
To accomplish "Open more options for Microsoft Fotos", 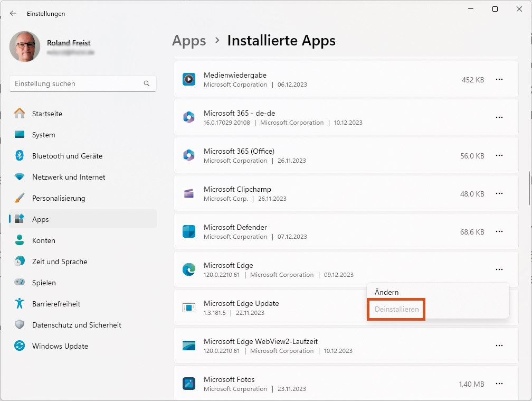I will tap(499, 384).
